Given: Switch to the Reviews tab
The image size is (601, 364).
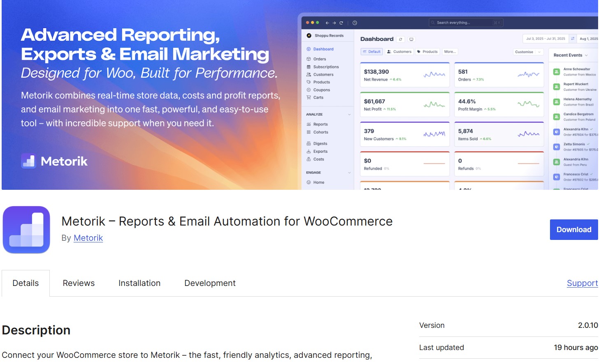Looking at the screenshot, I should pos(79,283).
